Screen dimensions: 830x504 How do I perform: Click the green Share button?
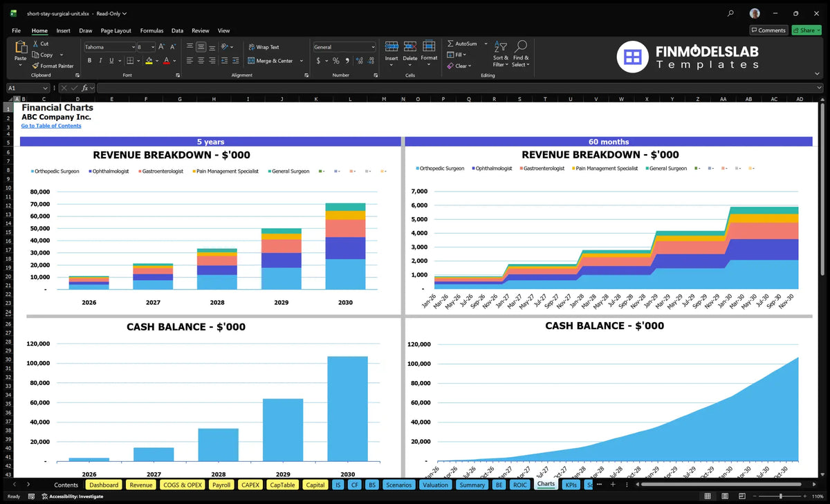[806, 30]
